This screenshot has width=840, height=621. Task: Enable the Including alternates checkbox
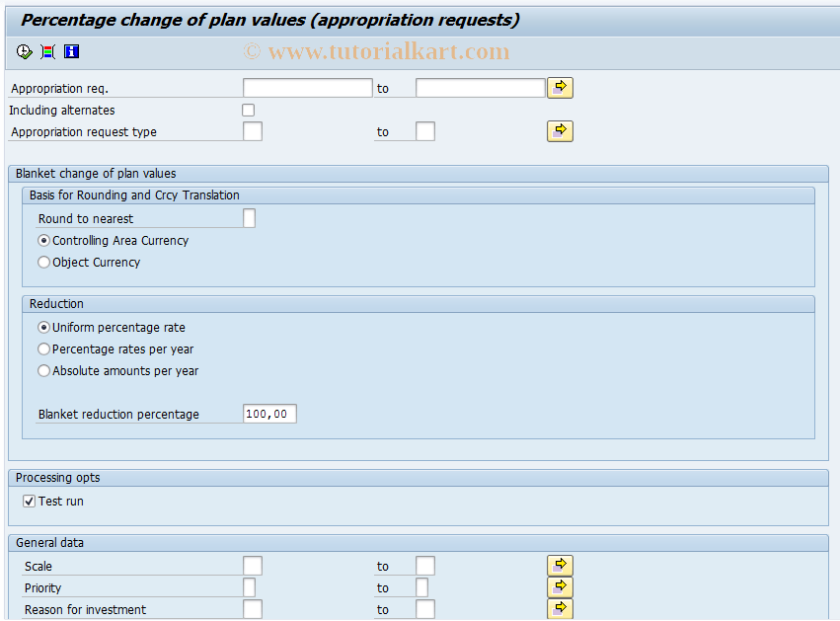[x=246, y=110]
